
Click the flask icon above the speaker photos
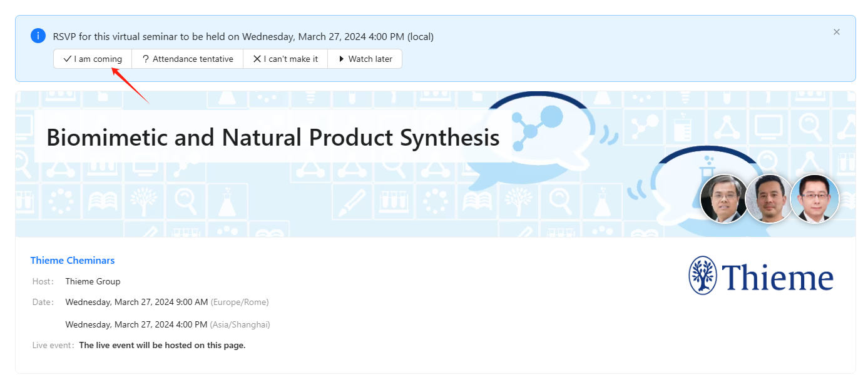click(x=708, y=167)
